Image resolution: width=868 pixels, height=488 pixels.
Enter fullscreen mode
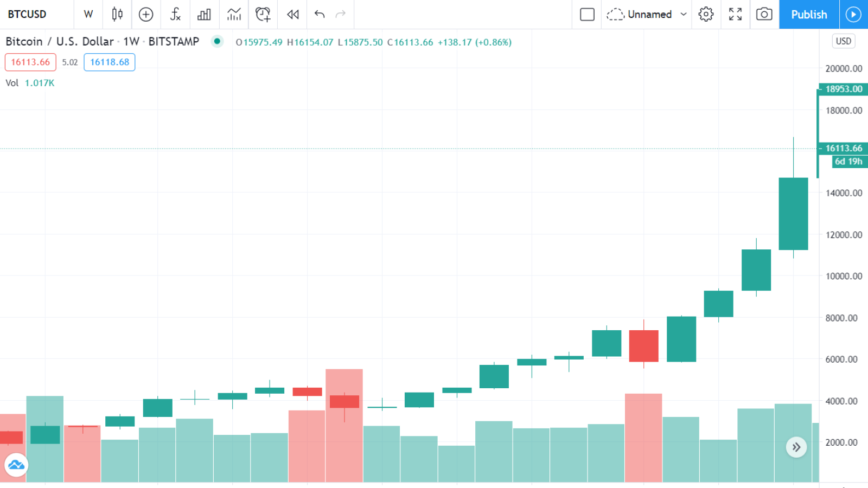click(x=735, y=14)
